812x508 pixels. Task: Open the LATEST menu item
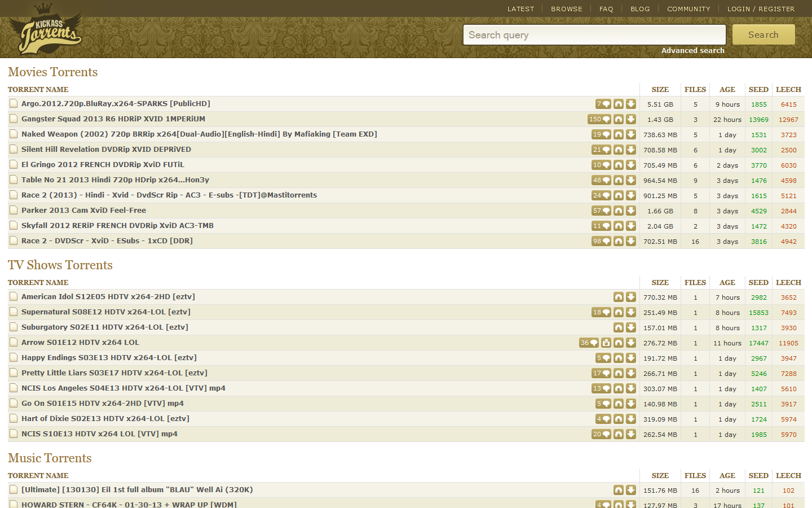(520, 9)
